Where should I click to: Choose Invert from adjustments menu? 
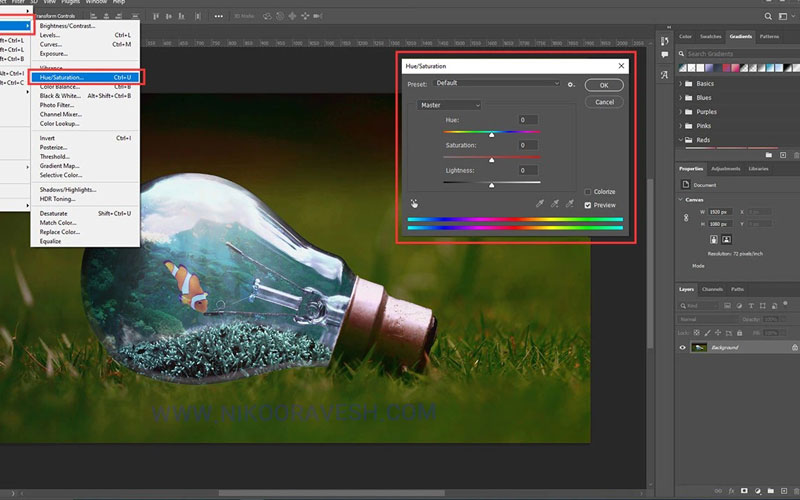click(85, 138)
